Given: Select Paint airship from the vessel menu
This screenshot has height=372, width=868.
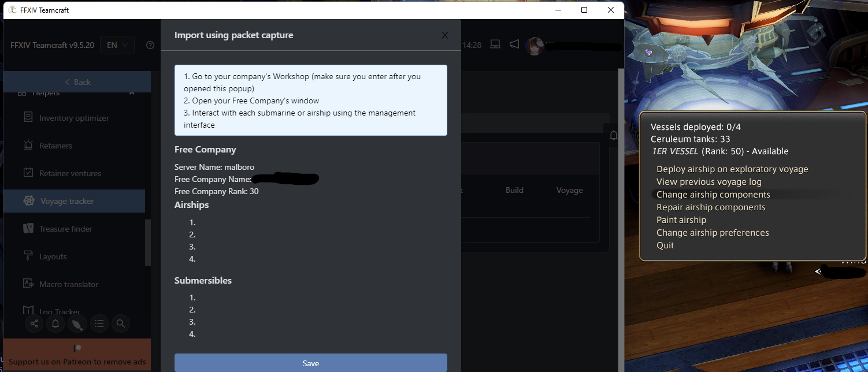Looking at the screenshot, I should click(681, 220).
